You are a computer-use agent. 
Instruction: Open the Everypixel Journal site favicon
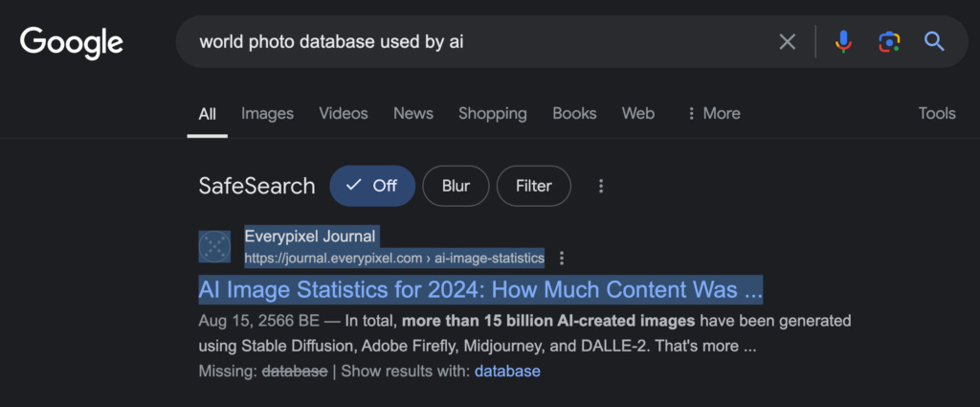pos(214,246)
